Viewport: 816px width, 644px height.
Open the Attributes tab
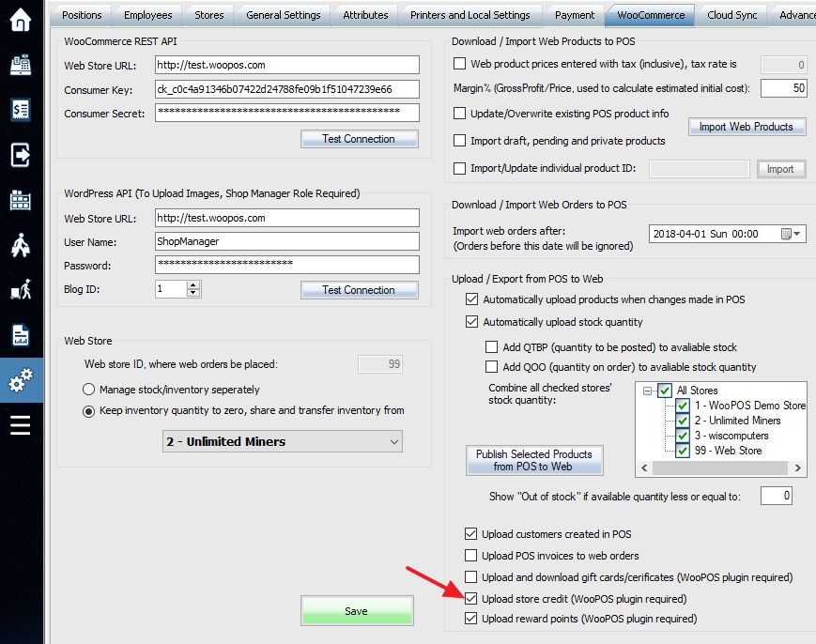tap(365, 15)
